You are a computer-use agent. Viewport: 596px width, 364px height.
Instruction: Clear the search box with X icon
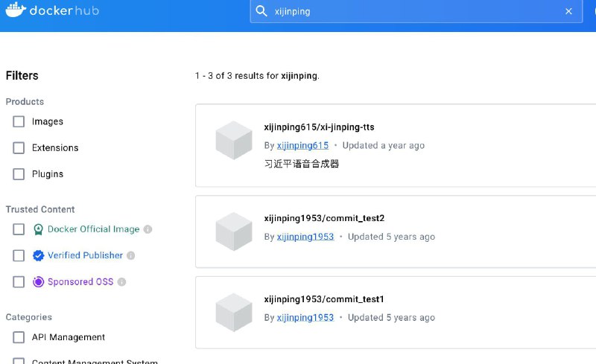tap(568, 11)
